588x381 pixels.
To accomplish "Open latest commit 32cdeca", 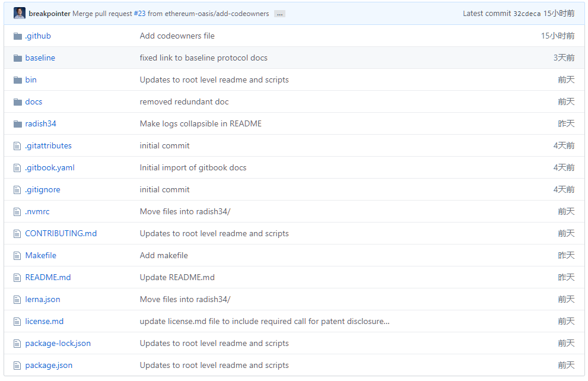I will [526, 14].
